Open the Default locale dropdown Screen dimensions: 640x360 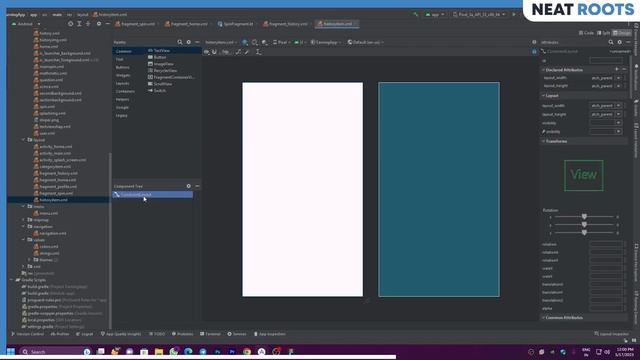(x=365, y=42)
